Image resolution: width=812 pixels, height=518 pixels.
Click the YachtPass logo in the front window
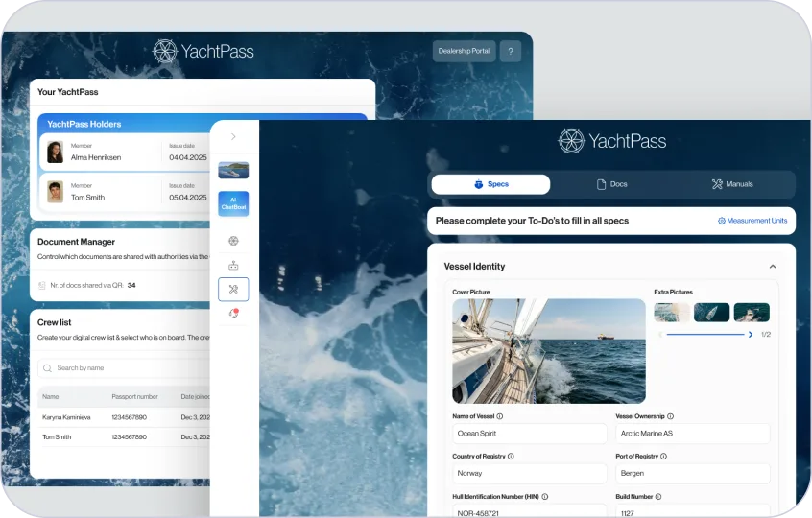coord(612,141)
